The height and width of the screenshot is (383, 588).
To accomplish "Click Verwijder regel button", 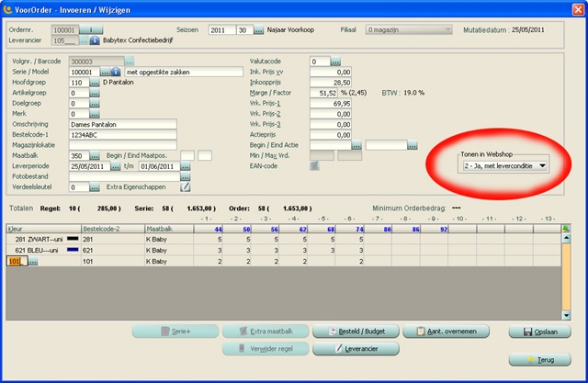I will (x=266, y=349).
